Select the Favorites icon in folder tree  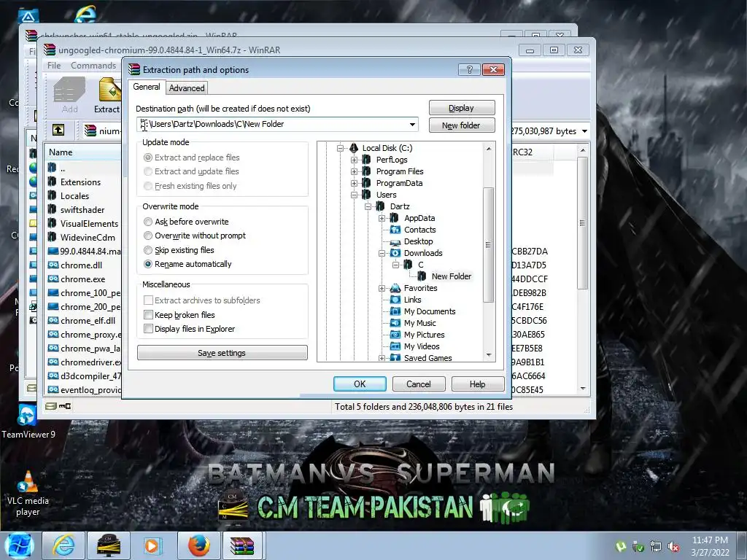tap(395, 288)
